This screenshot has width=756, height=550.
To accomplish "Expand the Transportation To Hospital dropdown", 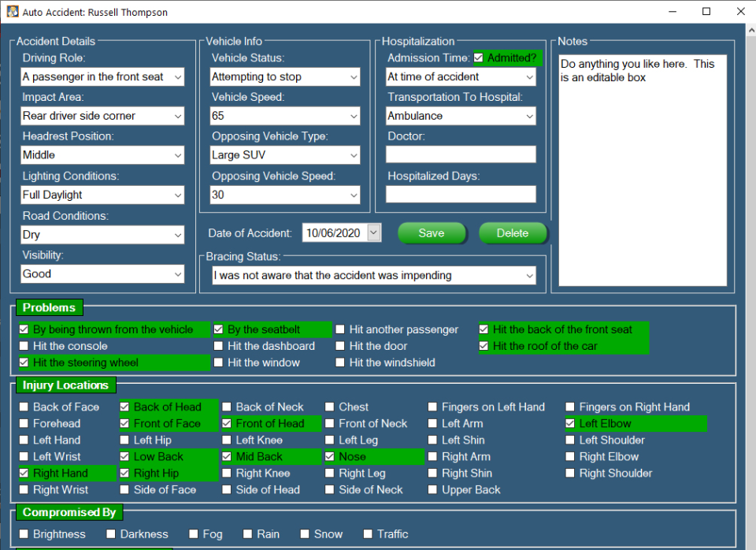I will pos(528,116).
